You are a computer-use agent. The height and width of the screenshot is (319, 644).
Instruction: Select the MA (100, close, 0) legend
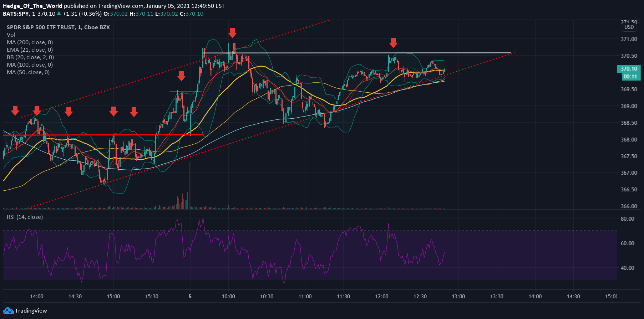[x=30, y=65]
